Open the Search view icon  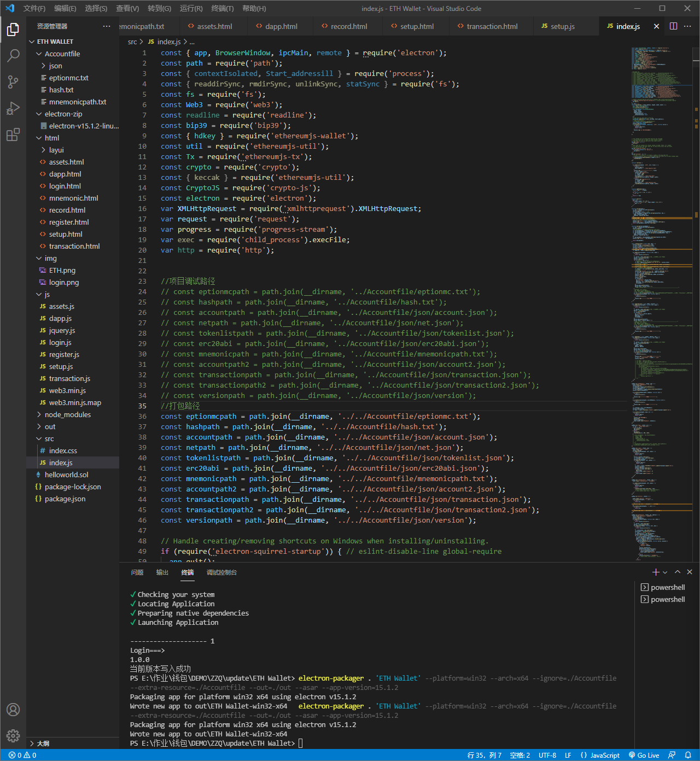pyautogui.click(x=13, y=56)
